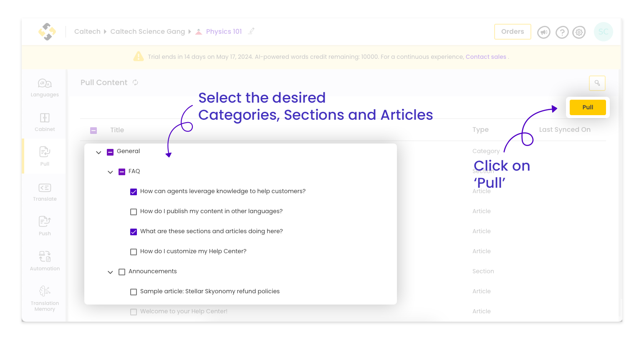Click the Type column header
Image resolution: width=644 pixels, height=340 pixels.
click(x=480, y=130)
